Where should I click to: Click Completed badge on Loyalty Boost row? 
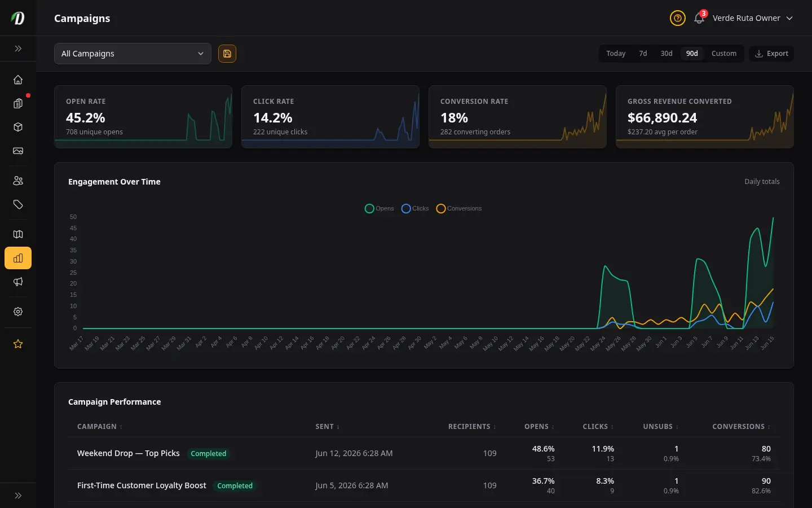tap(235, 486)
